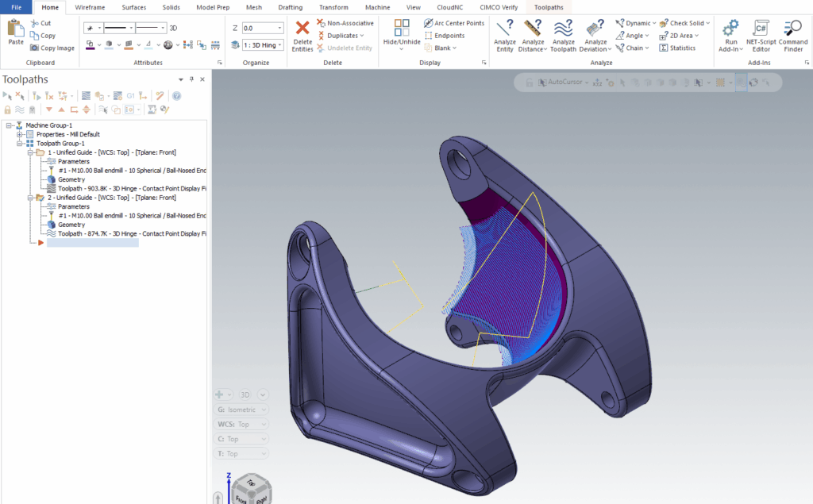
Task: Click the Copy Image button
Action: (52, 48)
